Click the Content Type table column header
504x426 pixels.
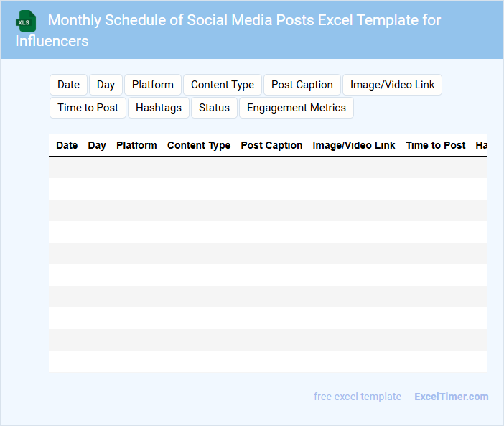(199, 145)
